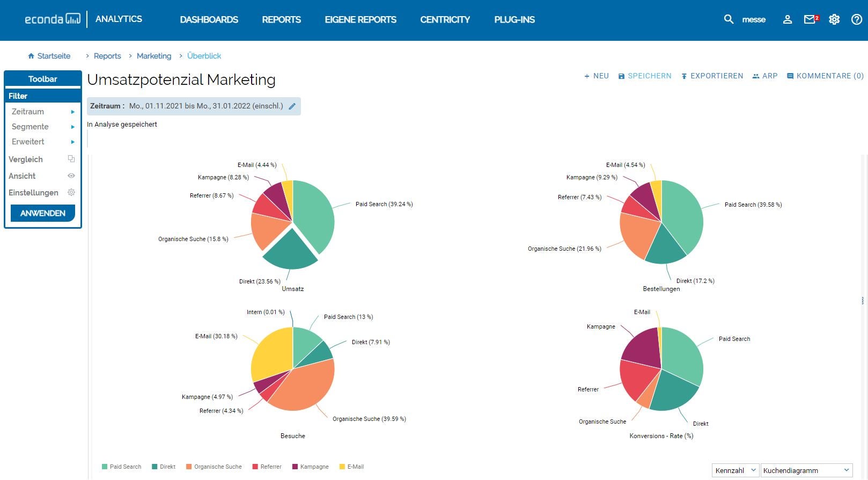Click the Zeitraum date range field
Image resolution: width=868 pixels, height=480 pixels.
(194, 106)
